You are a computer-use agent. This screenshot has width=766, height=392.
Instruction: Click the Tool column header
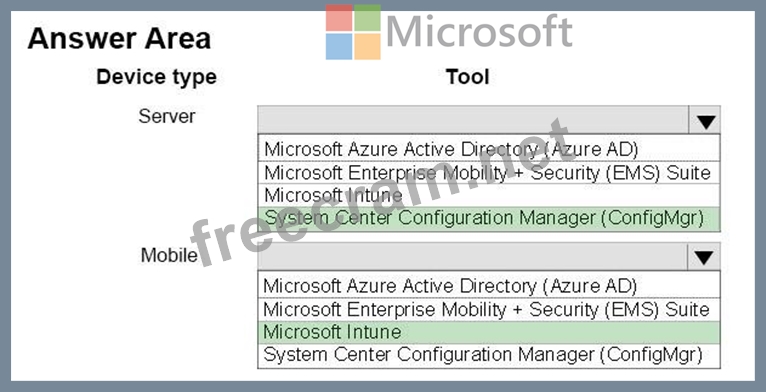tap(468, 77)
